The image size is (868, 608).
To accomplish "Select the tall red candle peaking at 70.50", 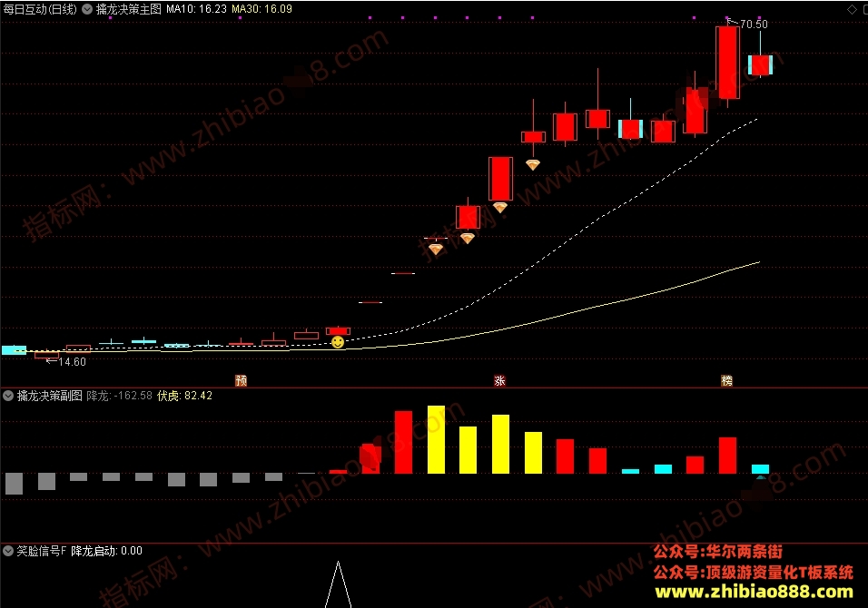I will click(x=727, y=62).
